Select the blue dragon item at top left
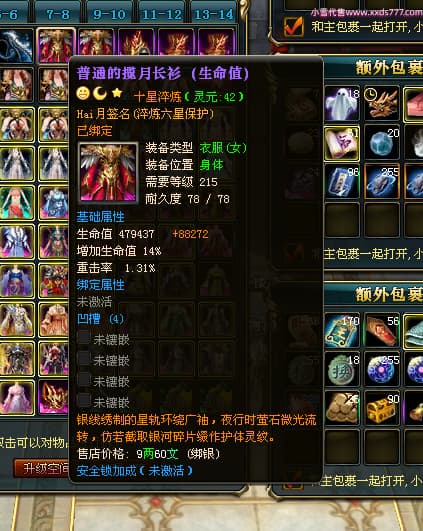This screenshot has height=531, width=423. pos(16,46)
